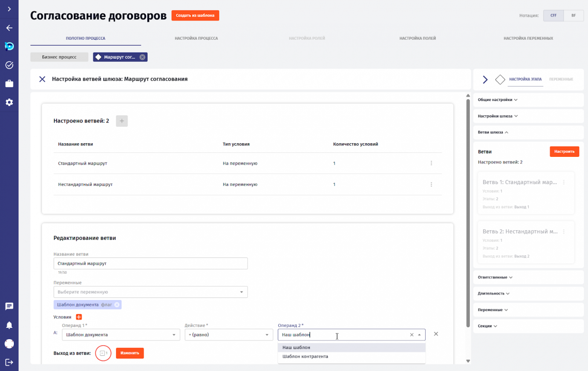Viewport: 588px width, 371px height.
Task: Click the Создать из шаблона button
Action: 195,15
